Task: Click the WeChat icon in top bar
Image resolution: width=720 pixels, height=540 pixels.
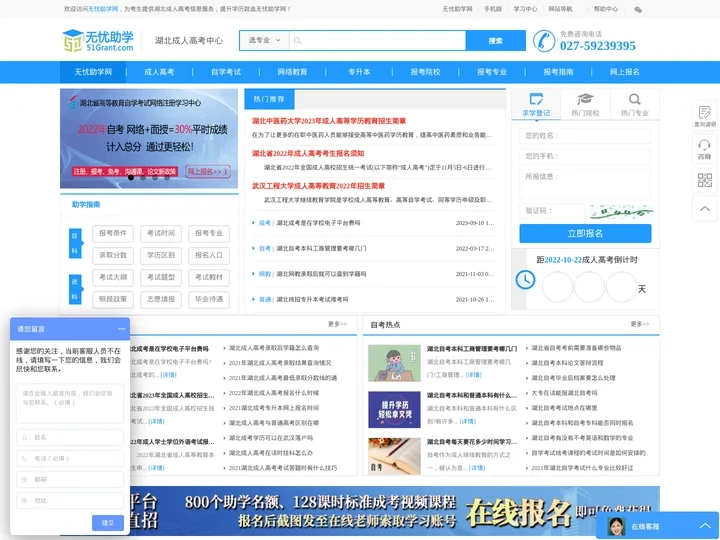Action: [x=638, y=9]
